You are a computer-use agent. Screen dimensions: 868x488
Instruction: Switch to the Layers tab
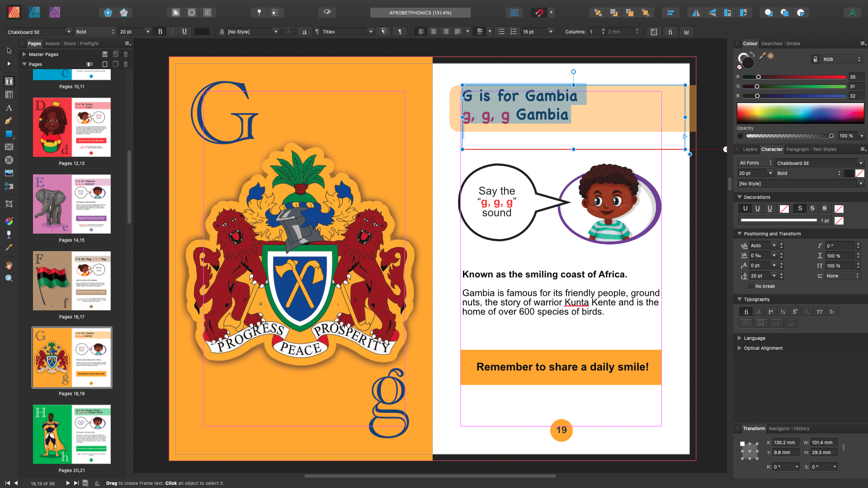click(750, 149)
